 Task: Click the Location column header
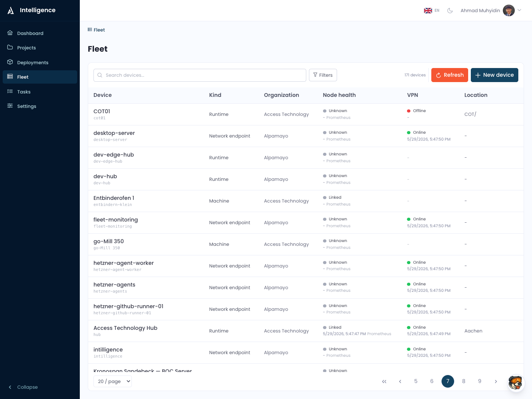pyautogui.click(x=476, y=95)
